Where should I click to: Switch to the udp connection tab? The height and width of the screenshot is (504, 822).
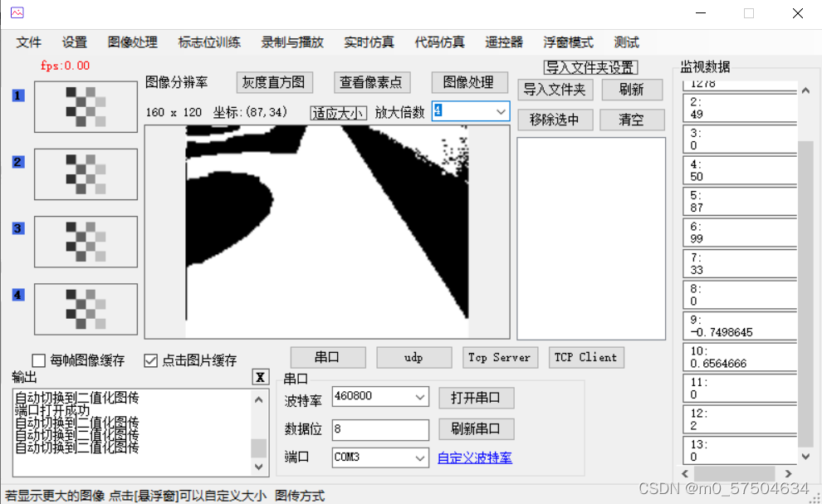coord(413,358)
